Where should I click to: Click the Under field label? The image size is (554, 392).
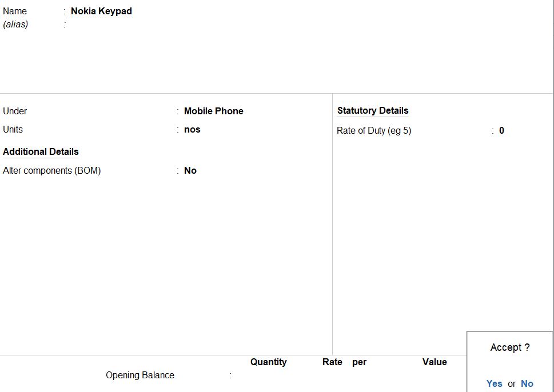tap(15, 111)
